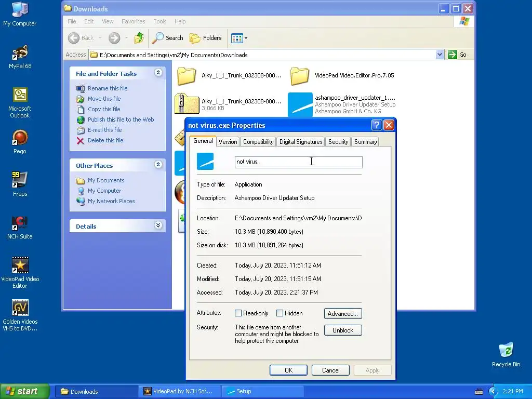Show hidden tray icons arrow
532x399 pixels.
pos(493,392)
